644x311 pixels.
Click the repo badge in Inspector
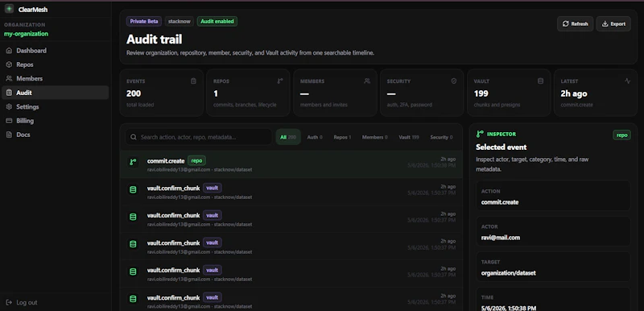tap(621, 135)
